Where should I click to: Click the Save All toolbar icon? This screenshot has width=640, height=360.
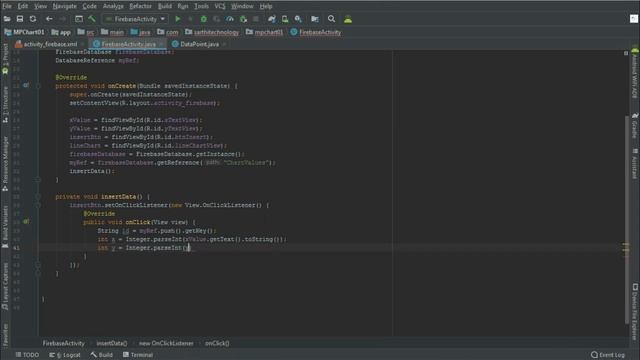coord(20,19)
